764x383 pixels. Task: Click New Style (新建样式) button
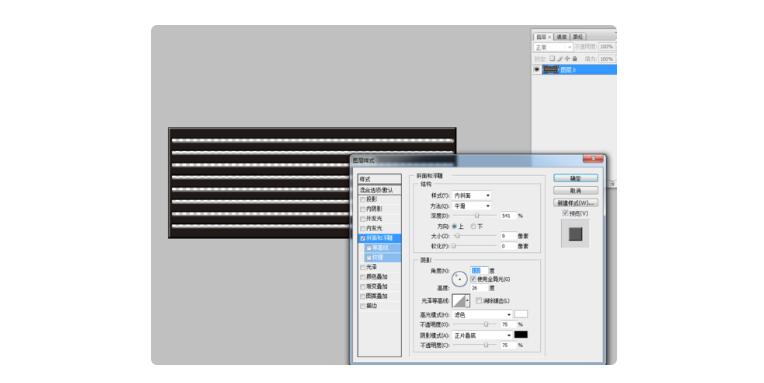[575, 203]
